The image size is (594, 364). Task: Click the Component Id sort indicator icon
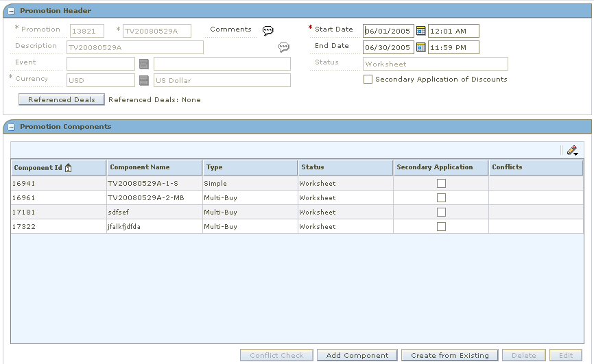[68, 167]
